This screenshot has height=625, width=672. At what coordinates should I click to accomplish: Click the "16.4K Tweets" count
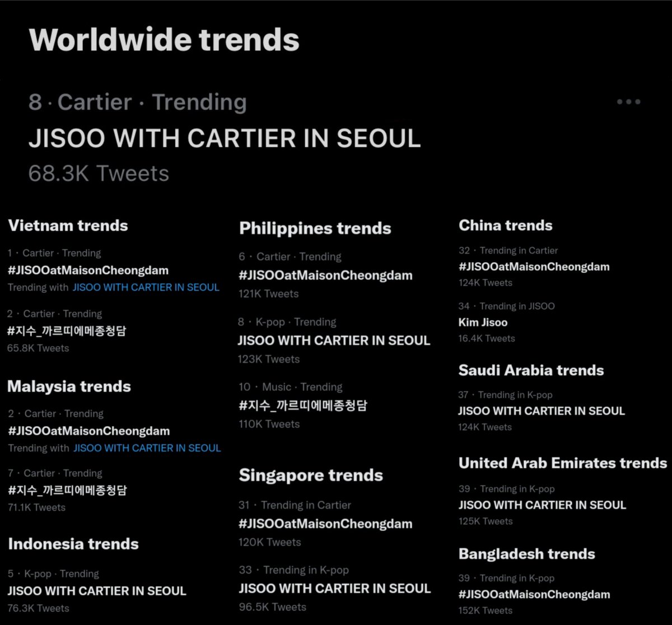coord(487,338)
